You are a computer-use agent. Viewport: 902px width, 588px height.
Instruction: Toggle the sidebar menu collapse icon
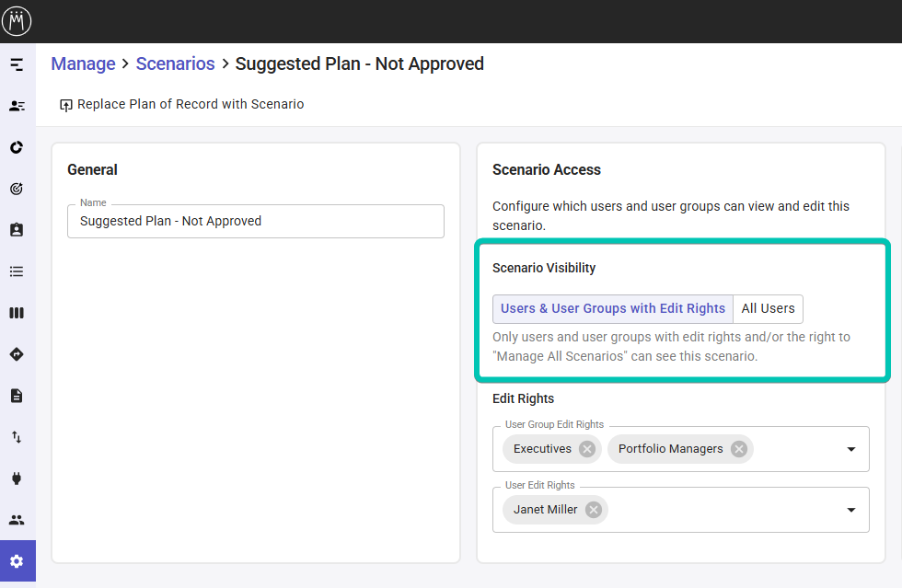point(17,64)
